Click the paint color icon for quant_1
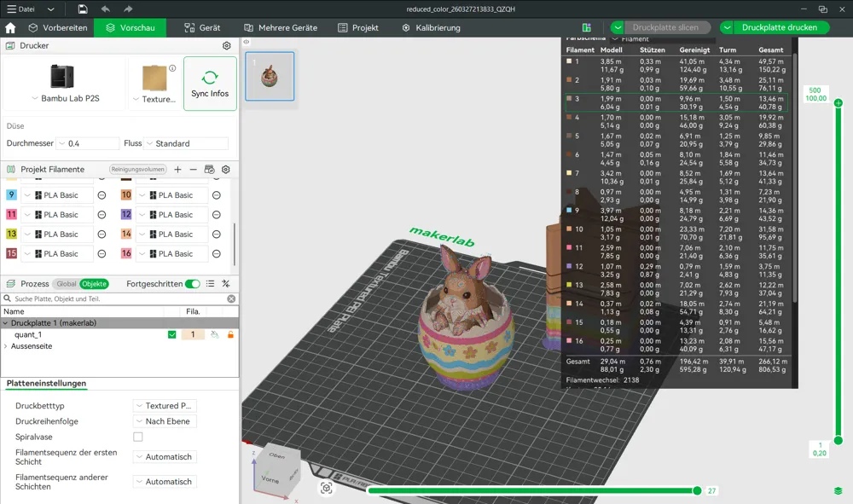The image size is (853, 504). pyautogui.click(x=215, y=335)
